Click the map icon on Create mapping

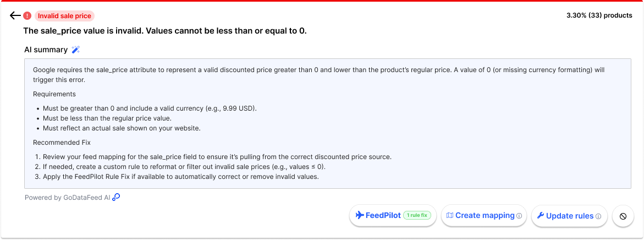[450, 215]
